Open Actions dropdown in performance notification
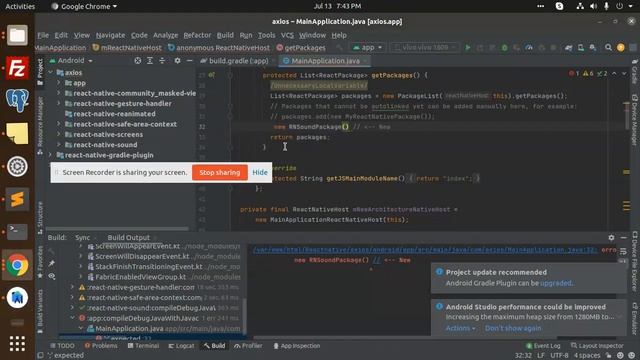The width and height of the screenshot is (640, 360). tap(460, 328)
